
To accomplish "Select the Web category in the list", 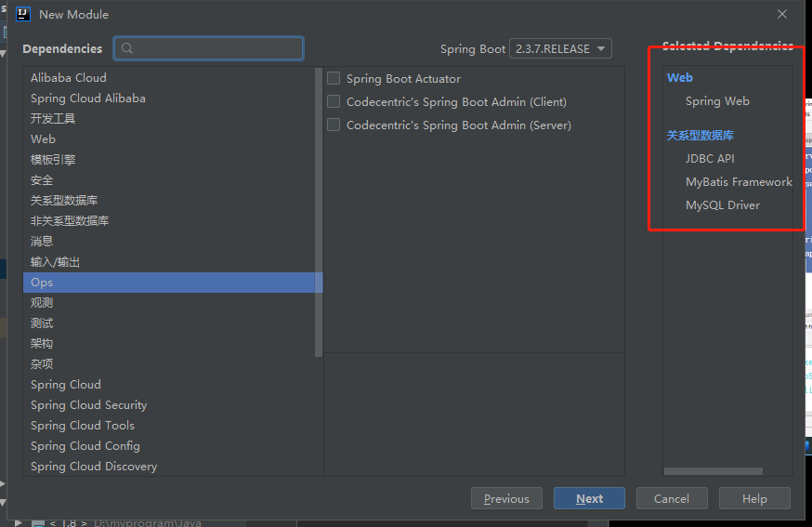I will [x=169, y=138].
